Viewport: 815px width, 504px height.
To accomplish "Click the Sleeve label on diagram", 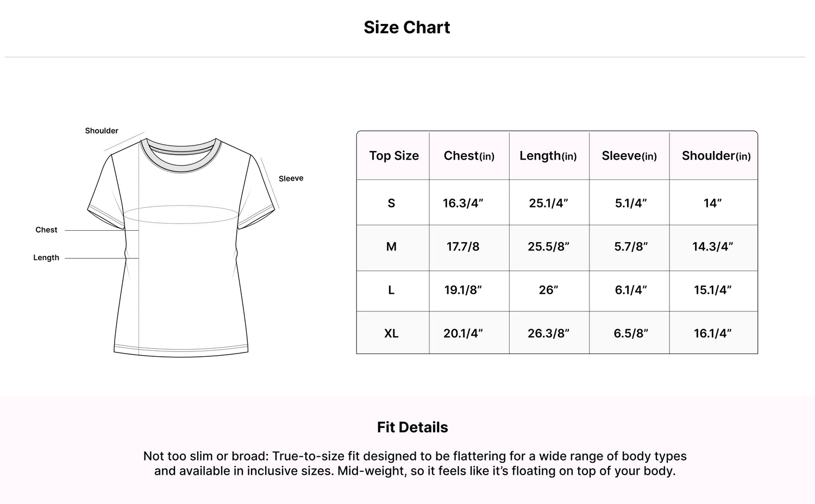I will click(291, 179).
